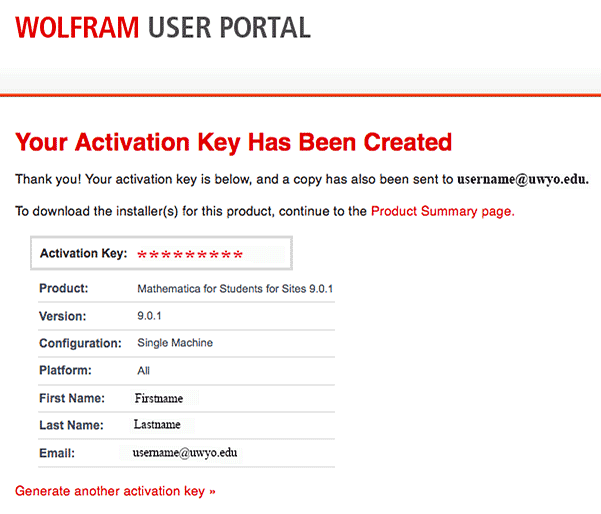
Task: Click the username@uwyo.edu email in thank-you message
Action: [x=523, y=180]
